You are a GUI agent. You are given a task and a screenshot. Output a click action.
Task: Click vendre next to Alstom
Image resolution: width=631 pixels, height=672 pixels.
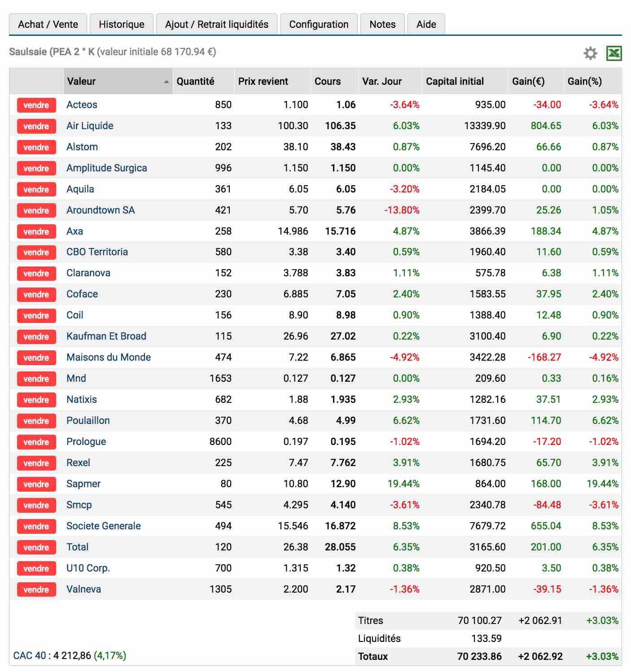click(36, 147)
